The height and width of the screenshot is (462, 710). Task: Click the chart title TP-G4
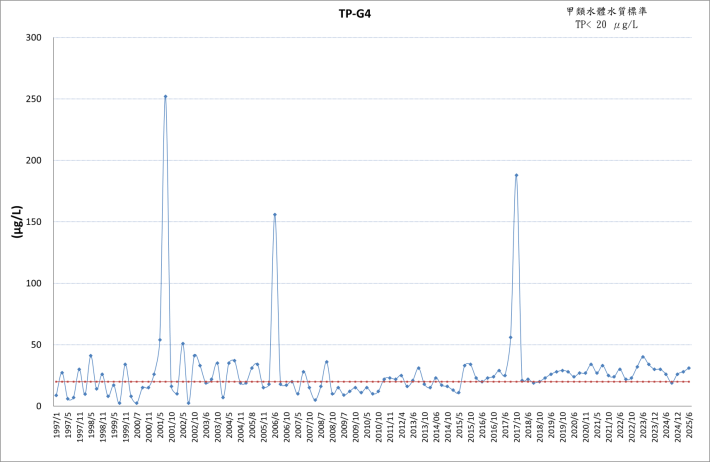[x=355, y=14]
